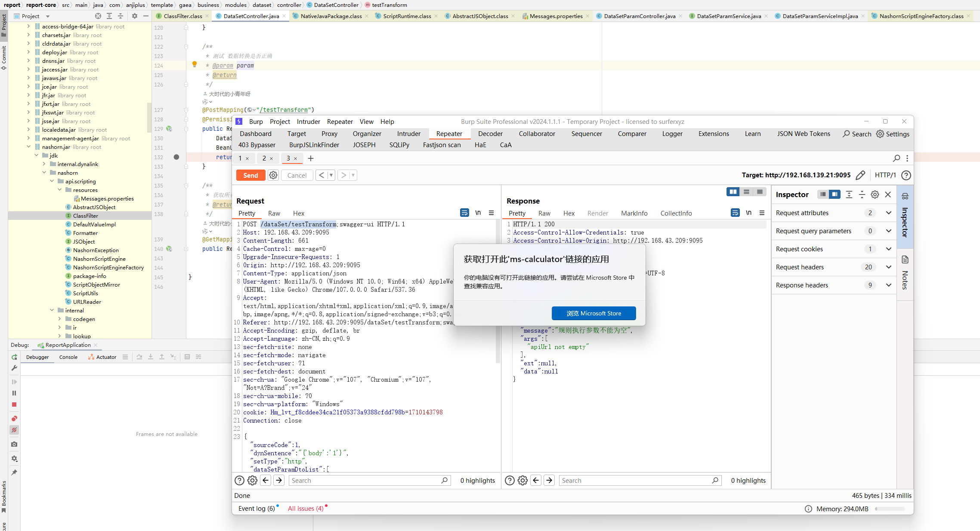
Task: Open the Intruder menu in menu bar
Action: tap(308, 122)
